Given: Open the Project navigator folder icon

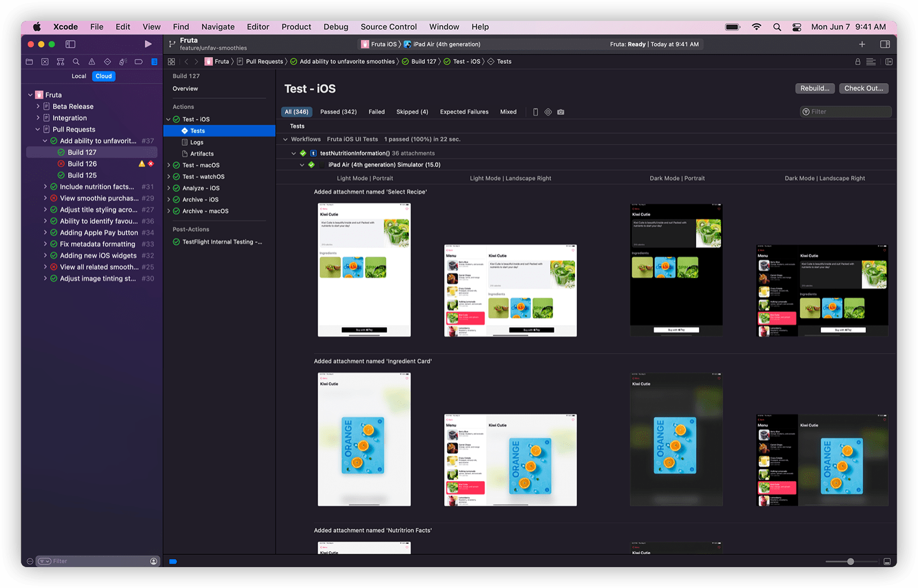Looking at the screenshot, I should point(30,62).
